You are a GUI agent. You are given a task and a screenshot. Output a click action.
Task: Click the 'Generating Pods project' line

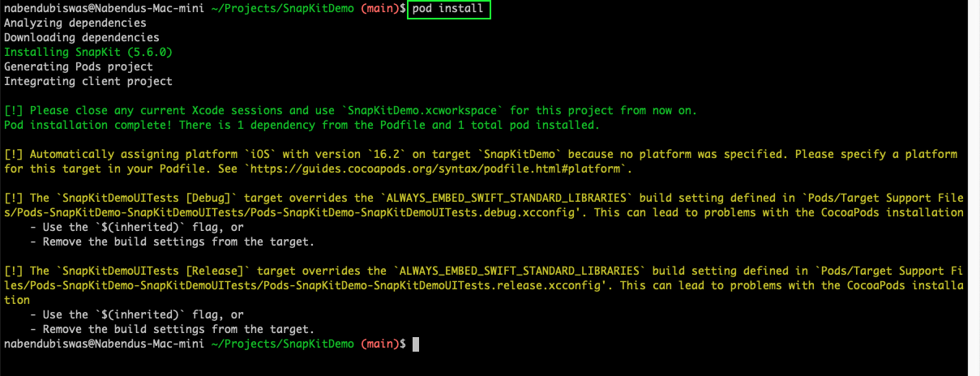point(78,66)
